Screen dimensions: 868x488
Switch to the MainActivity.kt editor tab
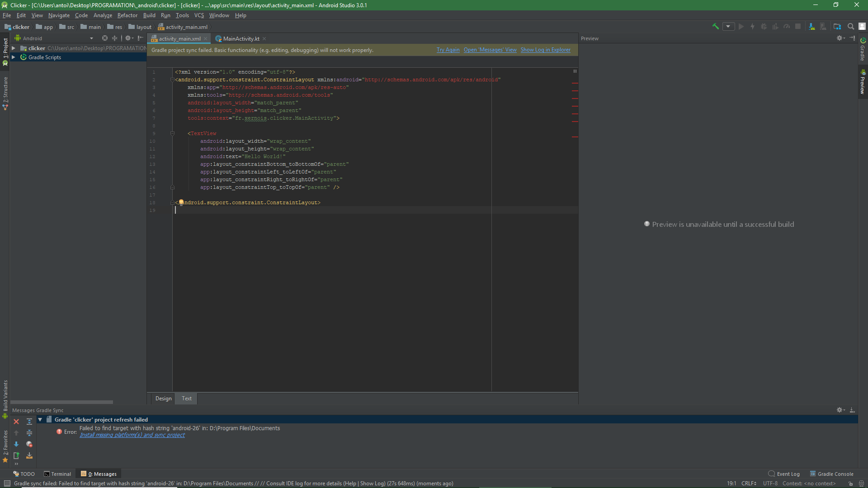click(241, 39)
